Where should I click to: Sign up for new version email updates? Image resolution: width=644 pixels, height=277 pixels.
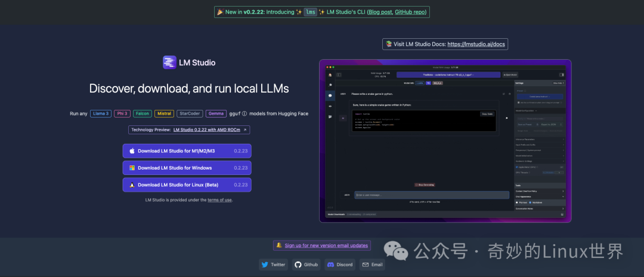pyautogui.click(x=326, y=245)
